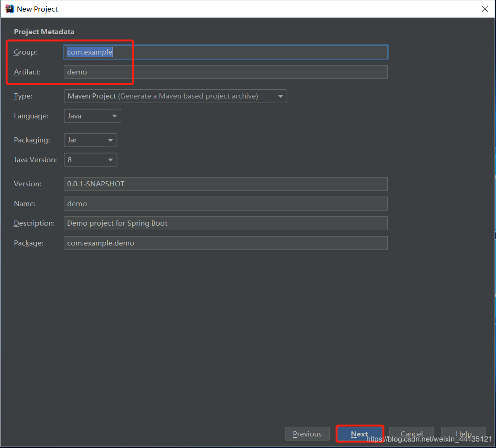Open the Language dropdown set to Java
Screen dimensions: 496x448
coord(93,116)
